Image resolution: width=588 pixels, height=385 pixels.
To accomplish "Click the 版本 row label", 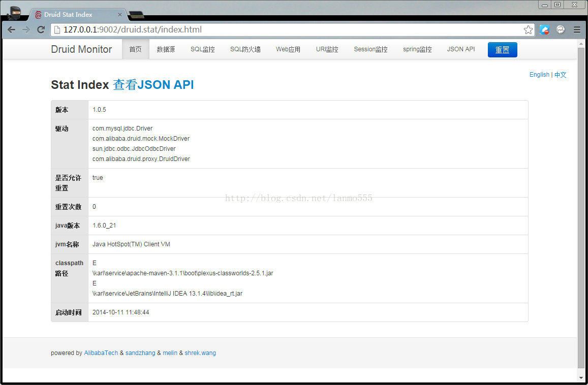I will coord(62,110).
